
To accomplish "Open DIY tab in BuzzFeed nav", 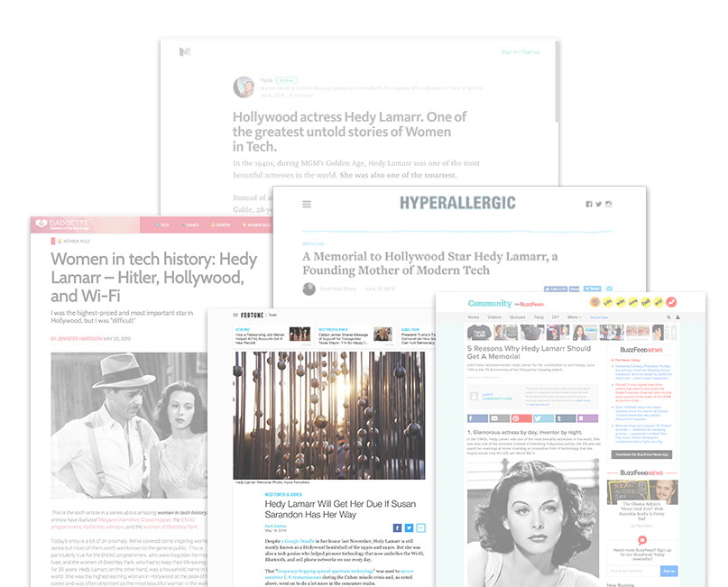I will coord(556,317).
